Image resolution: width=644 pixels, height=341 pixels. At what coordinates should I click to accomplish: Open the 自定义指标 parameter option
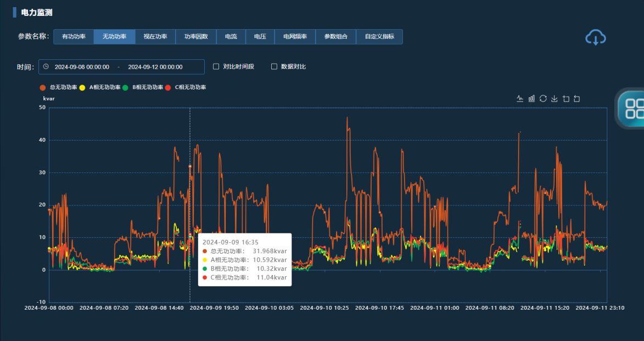[379, 37]
